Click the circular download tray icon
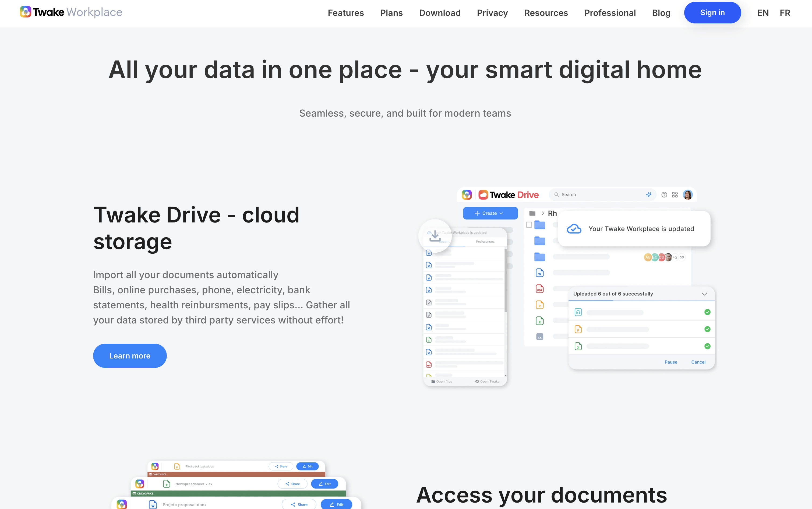The height and width of the screenshot is (509, 812). point(435,236)
